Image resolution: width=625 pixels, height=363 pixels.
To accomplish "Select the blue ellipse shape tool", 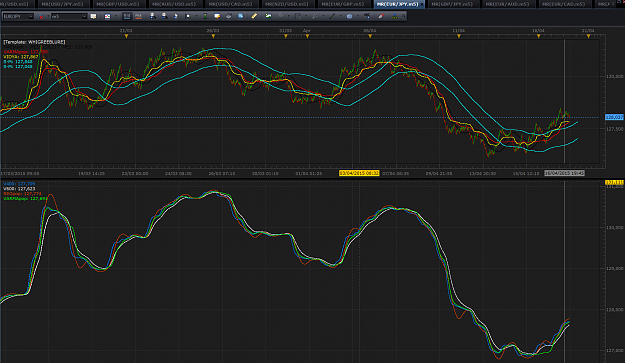I will 349,16.
